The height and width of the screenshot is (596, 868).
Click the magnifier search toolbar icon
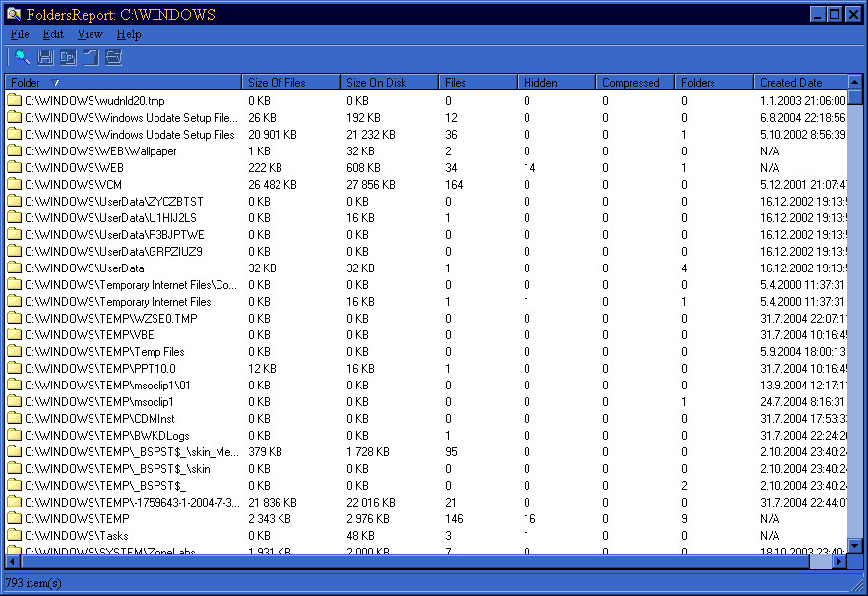[22, 57]
